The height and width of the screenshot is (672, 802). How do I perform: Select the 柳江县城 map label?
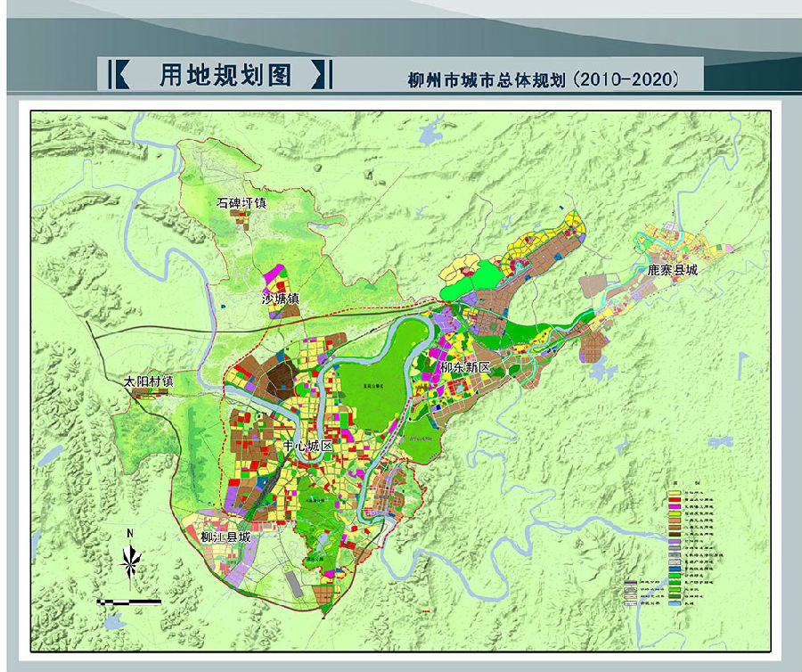coord(226,538)
